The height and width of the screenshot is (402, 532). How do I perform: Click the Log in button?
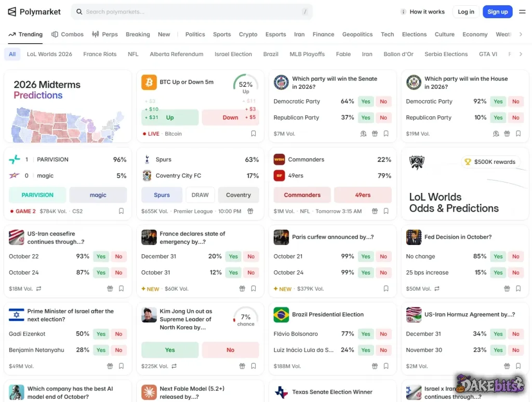pyautogui.click(x=466, y=12)
